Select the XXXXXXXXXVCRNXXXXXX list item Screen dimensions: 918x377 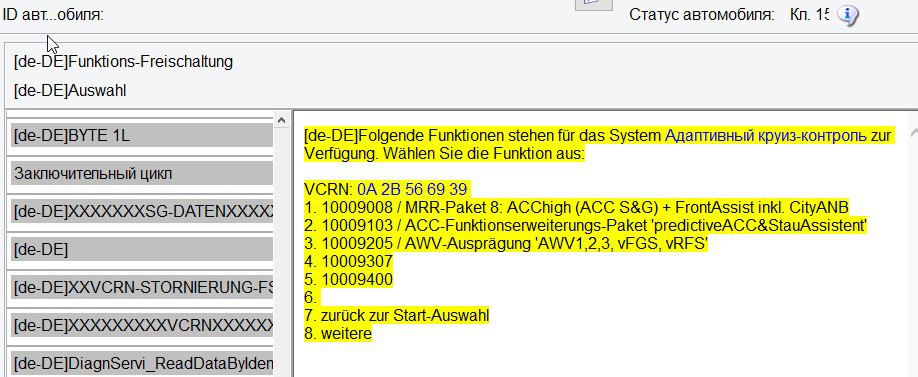pyautogui.click(x=142, y=325)
